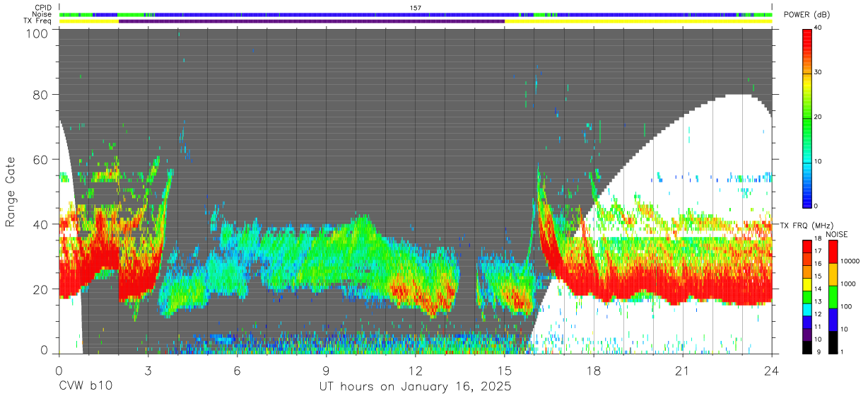The image size is (868, 401).
Task: Click the power colorbar tick label 0
Action: point(817,206)
